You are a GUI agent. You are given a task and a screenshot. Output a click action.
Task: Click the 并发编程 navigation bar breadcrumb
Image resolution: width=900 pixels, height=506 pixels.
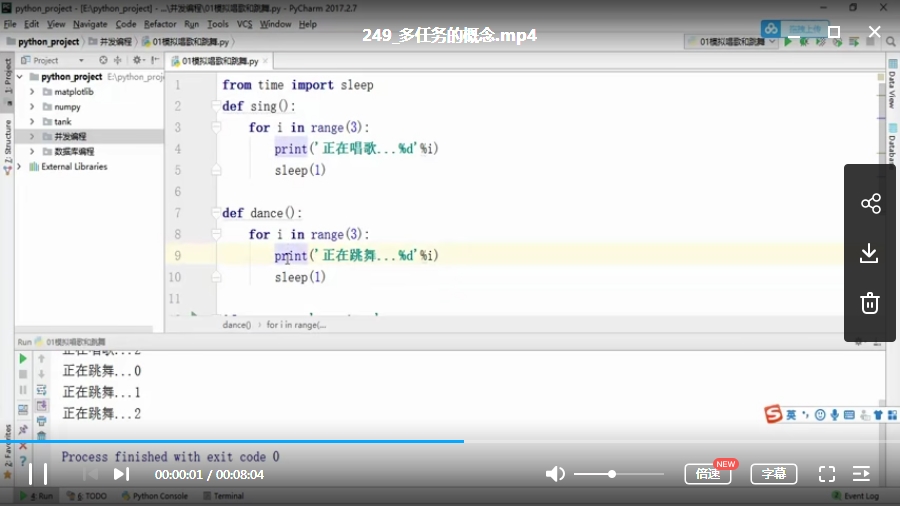coord(110,42)
